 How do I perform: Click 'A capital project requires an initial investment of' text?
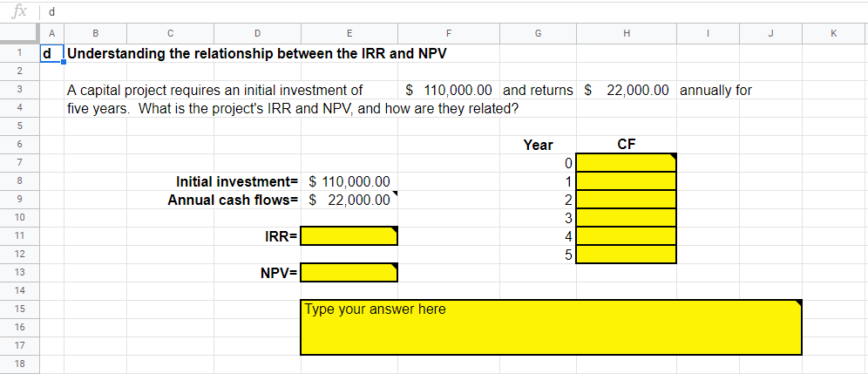(x=214, y=90)
